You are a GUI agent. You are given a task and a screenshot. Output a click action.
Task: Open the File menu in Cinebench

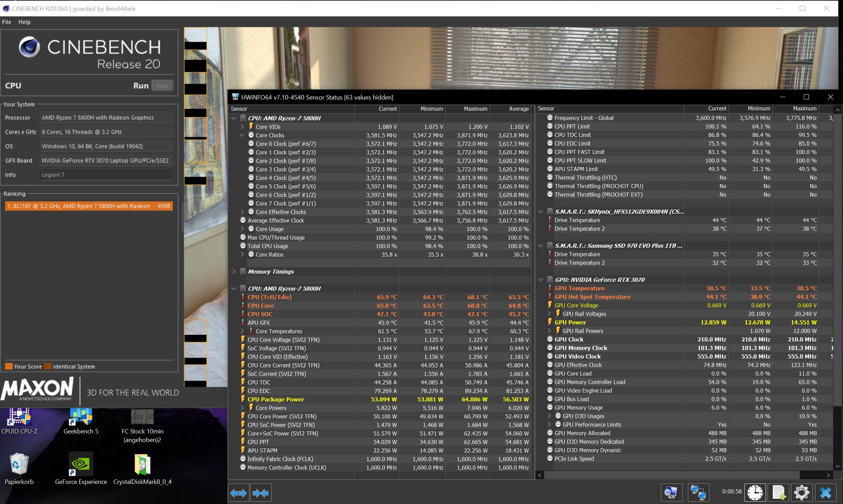(x=6, y=22)
